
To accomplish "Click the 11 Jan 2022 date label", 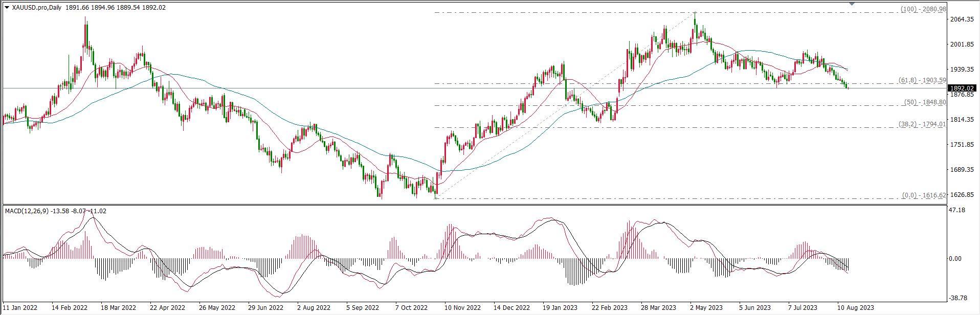I will click(20, 308).
